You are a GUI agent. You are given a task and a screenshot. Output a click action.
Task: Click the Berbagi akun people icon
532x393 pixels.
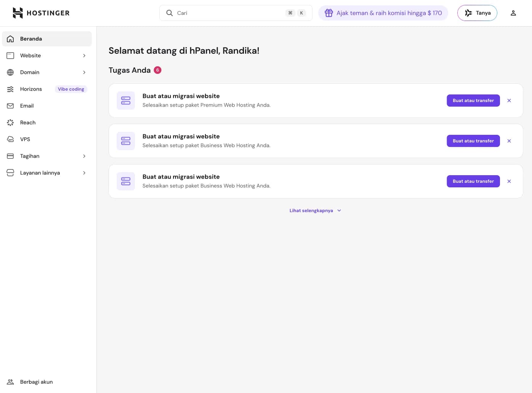pos(10,382)
